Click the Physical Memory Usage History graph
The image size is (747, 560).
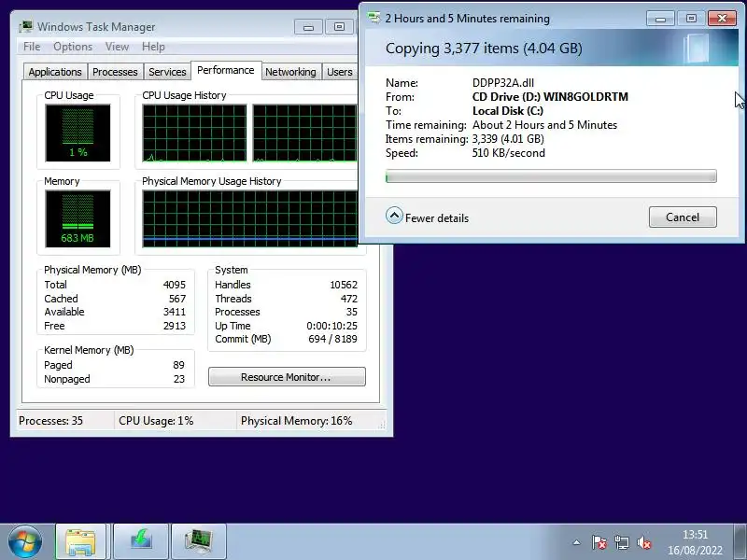249,219
